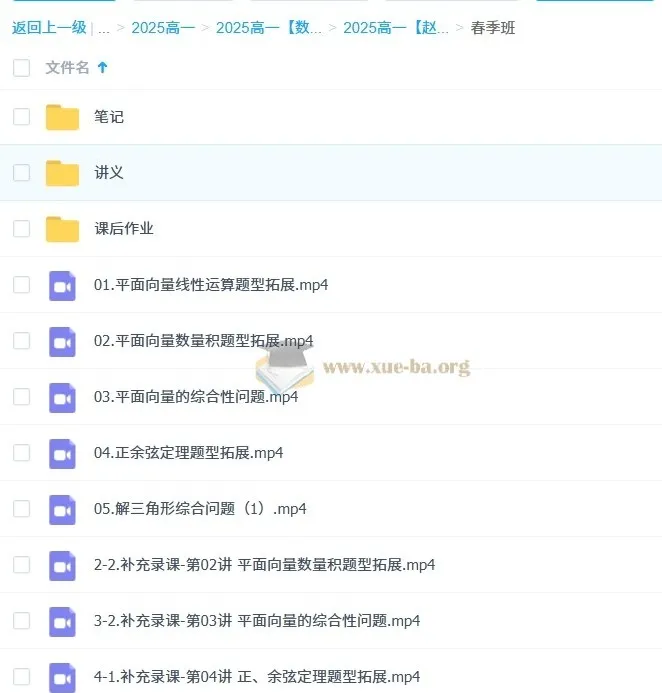Click video icon for 01.平面向量线性运算题型拓展.mp4
This screenshot has height=693, width=662.
62,286
